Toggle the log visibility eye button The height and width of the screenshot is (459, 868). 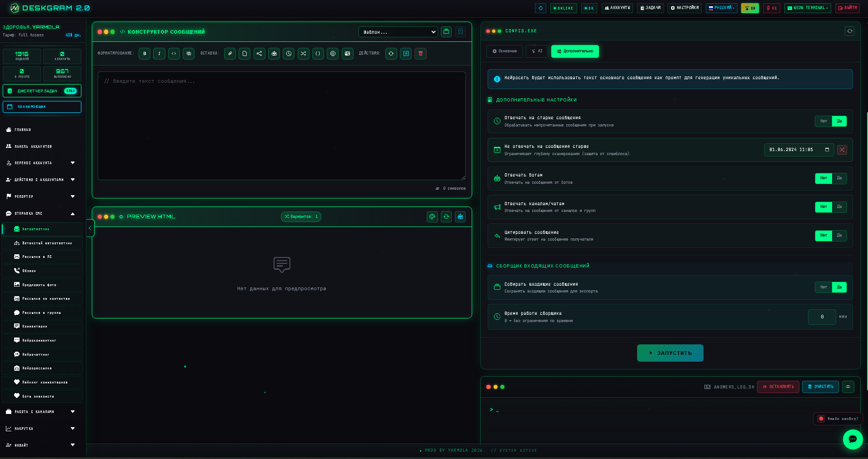[848, 387]
